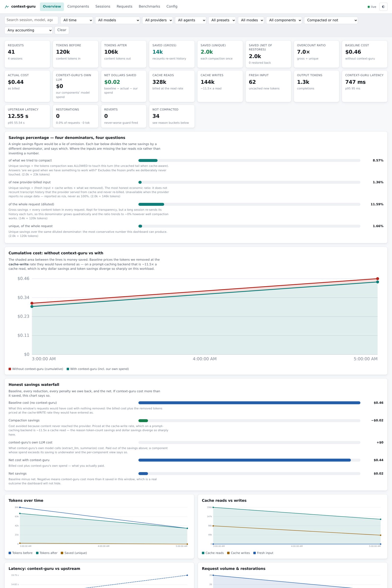
Task: Click the red end point of cumulative cost line
Action: [x=378, y=279]
